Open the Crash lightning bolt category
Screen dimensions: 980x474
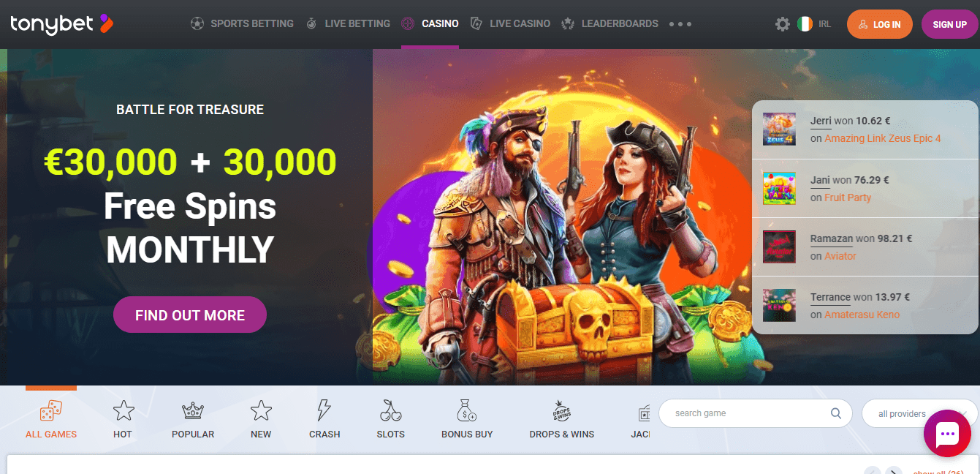(x=324, y=410)
